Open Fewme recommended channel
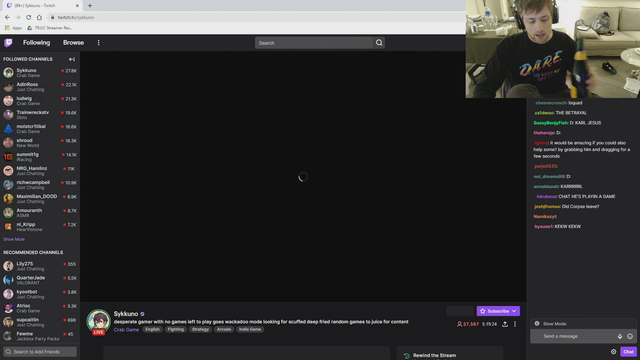Viewport: 640px width, 360px height. coord(40,336)
